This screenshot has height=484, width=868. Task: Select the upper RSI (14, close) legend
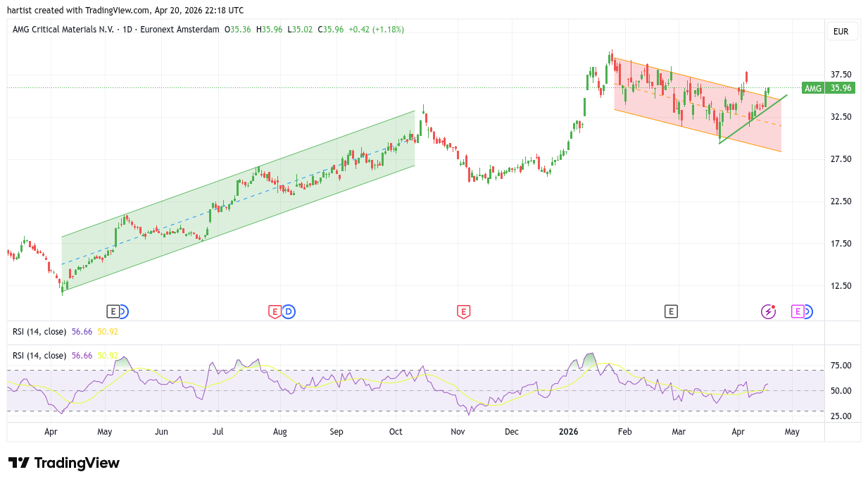point(39,331)
